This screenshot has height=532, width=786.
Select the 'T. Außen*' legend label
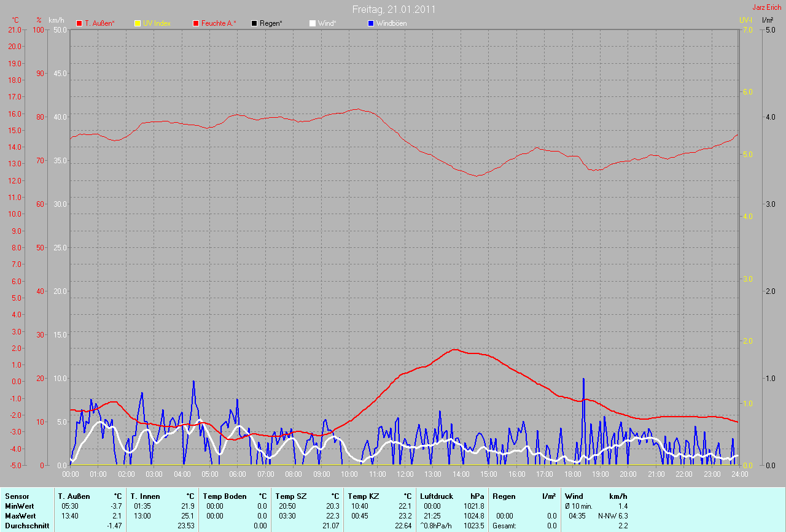tap(99, 23)
